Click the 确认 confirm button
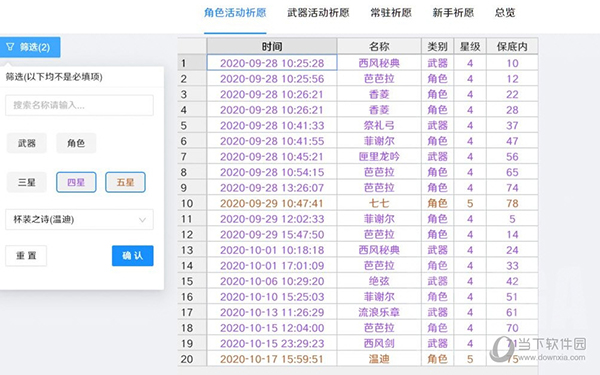The height and width of the screenshot is (375, 600). coord(132,256)
